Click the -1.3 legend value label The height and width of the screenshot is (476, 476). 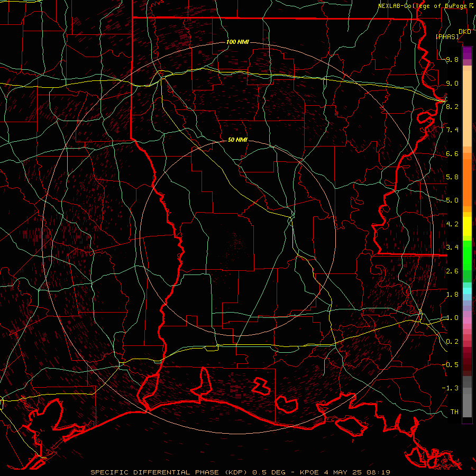pos(450,388)
